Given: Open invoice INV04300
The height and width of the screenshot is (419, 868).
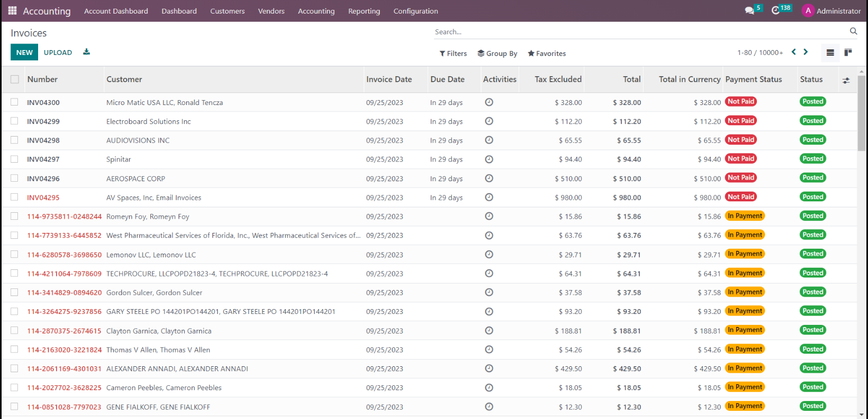Looking at the screenshot, I should pyautogui.click(x=44, y=102).
